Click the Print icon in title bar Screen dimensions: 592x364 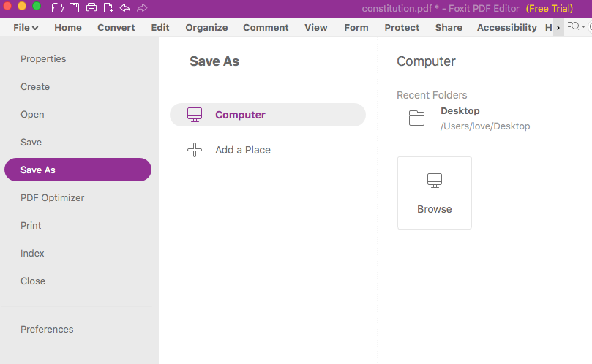[x=91, y=8]
